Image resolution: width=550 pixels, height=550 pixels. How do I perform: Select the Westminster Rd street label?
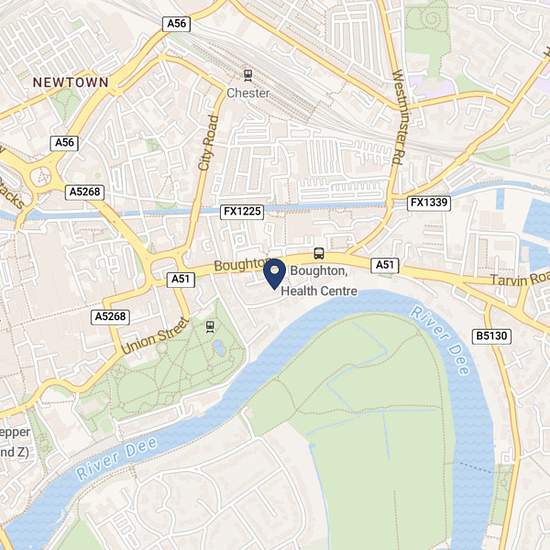pyautogui.click(x=399, y=118)
